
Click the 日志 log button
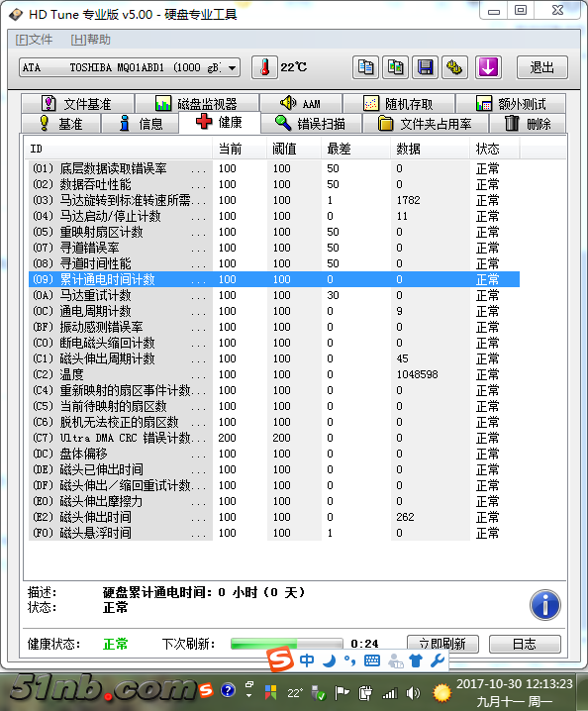click(x=525, y=644)
